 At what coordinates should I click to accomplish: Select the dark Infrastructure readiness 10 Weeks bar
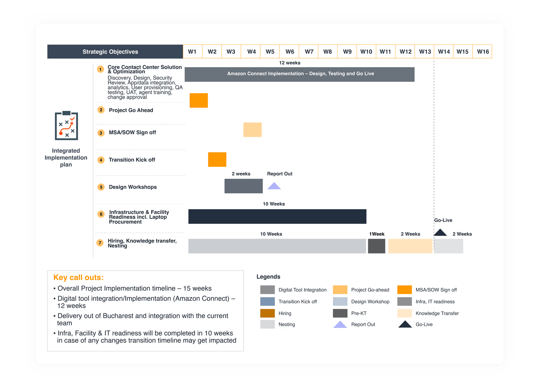click(x=277, y=216)
